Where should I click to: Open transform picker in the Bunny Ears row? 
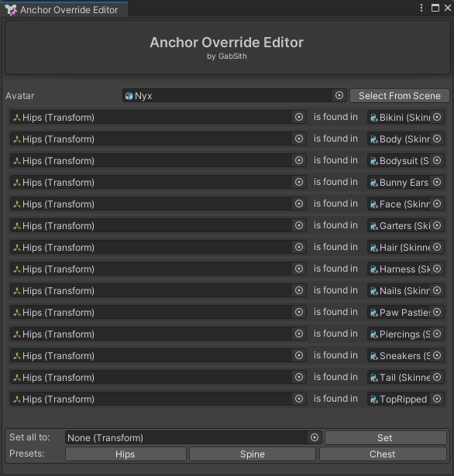point(299,182)
